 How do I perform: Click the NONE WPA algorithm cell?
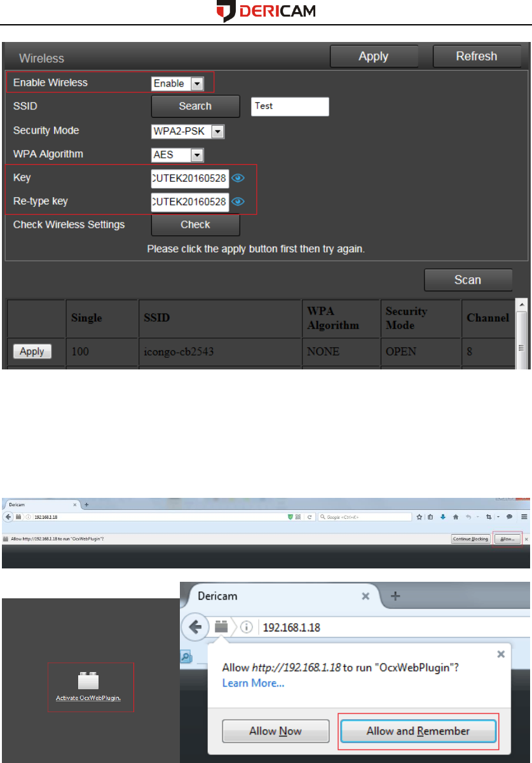[341, 352]
